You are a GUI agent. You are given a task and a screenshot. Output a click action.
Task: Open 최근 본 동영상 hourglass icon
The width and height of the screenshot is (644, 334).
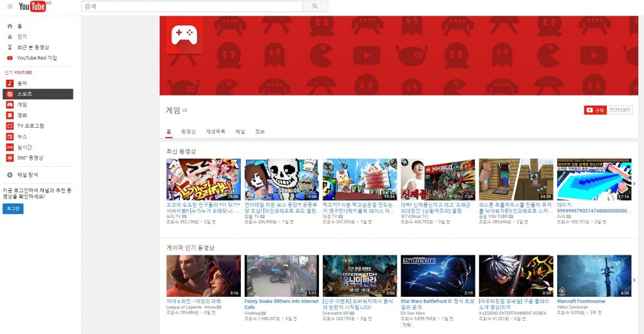pyautogui.click(x=10, y=47)
